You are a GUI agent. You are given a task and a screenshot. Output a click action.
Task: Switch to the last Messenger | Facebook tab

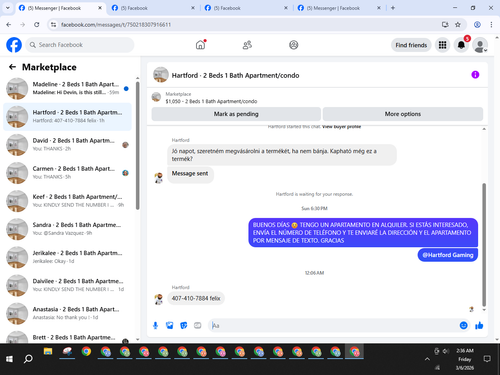point(339,8)
